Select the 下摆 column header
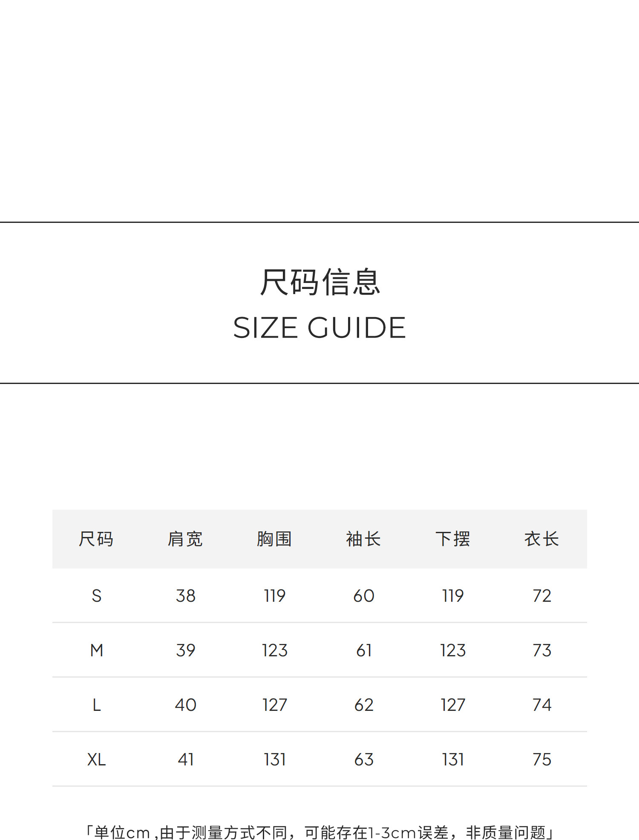 (x=452, y=539)
